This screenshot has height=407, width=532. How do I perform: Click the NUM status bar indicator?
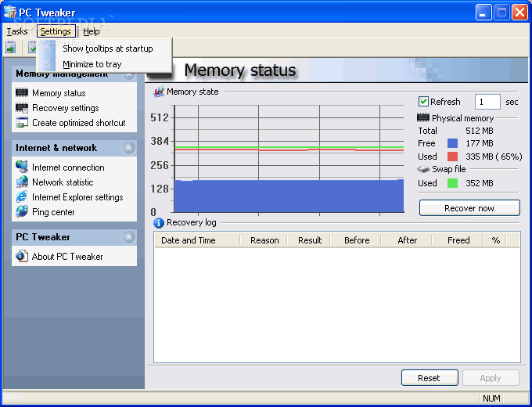click(491, 398)
